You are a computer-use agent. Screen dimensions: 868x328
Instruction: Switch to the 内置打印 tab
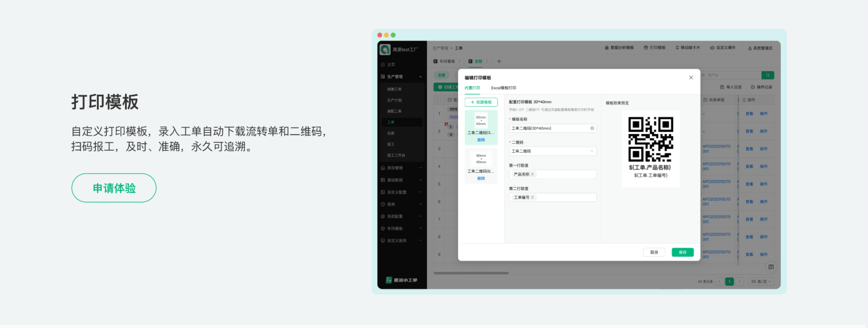pos(472,88)
